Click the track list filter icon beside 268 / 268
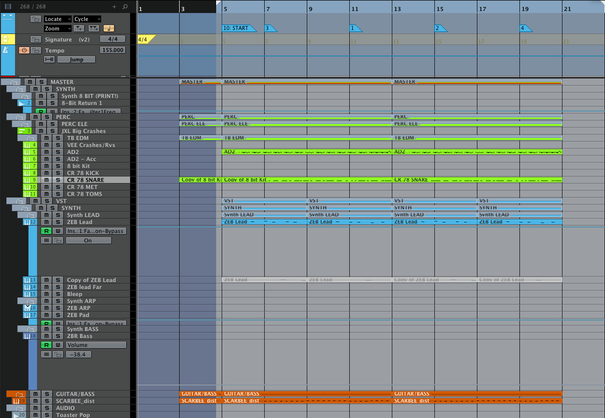The width and height of the screenshot is (605, 418). (8, 6)
